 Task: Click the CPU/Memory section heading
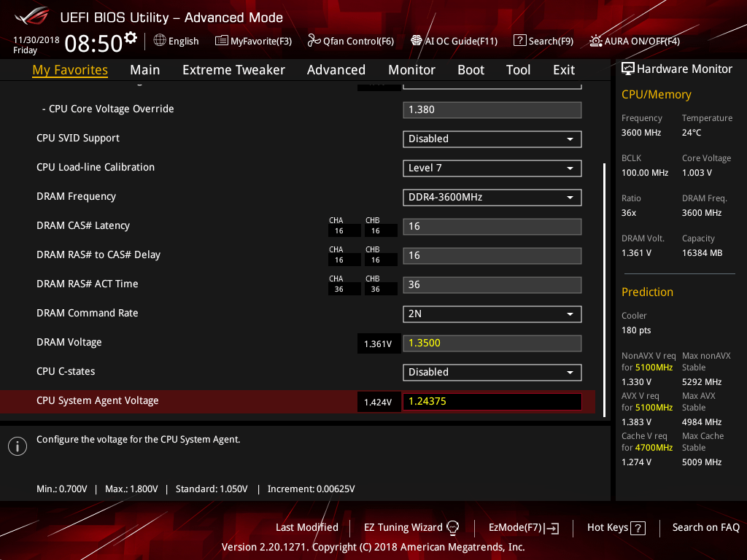click(x=656, y=95)
